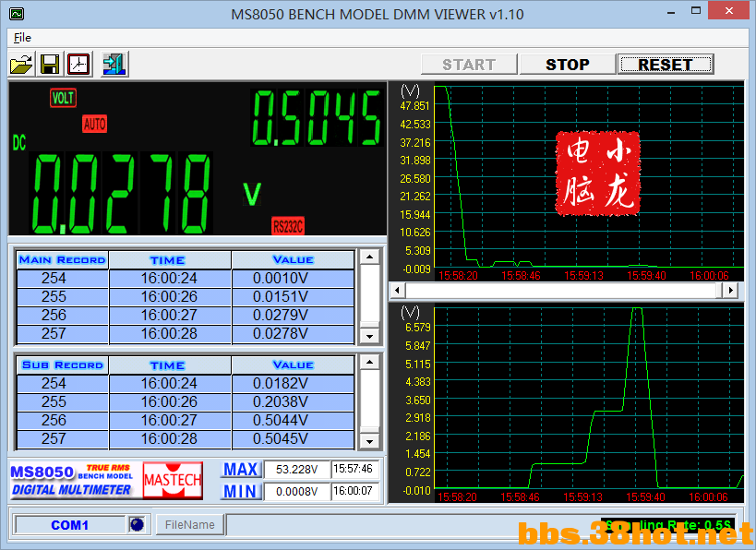Minimize the DMM Viewer window
The width and height of the screenshot is (756, 550).
[671, 12]
